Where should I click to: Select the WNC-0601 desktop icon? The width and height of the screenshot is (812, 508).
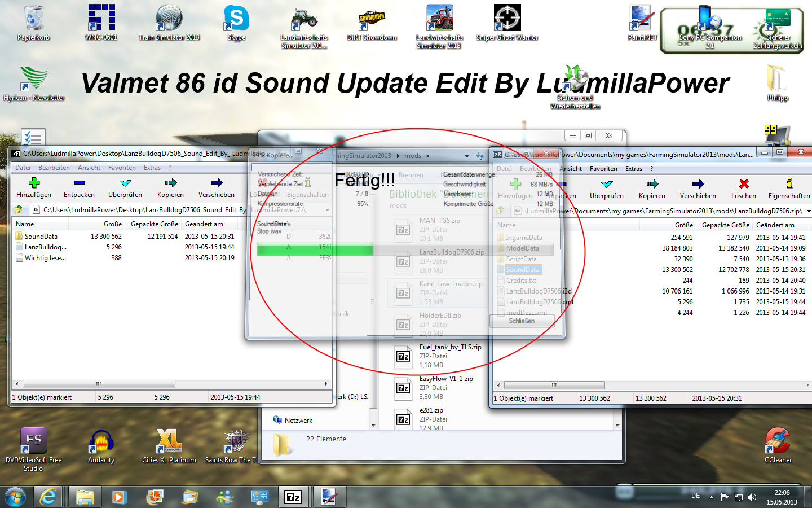pos(101,23)
